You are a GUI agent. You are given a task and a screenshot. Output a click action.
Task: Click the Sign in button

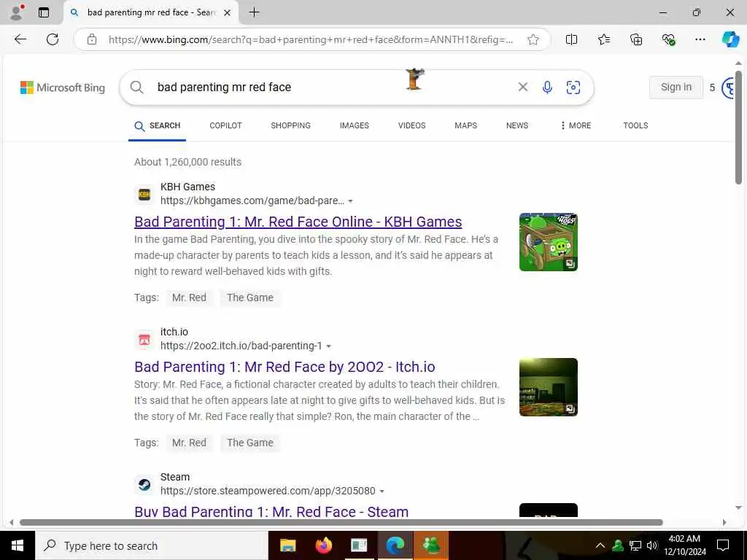click(676, 87)
